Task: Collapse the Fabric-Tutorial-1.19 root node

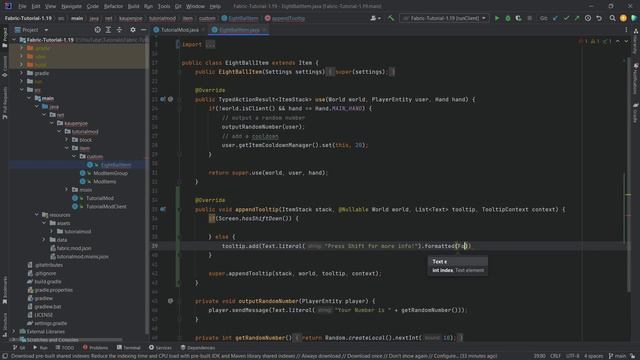Action: (14, 40)
